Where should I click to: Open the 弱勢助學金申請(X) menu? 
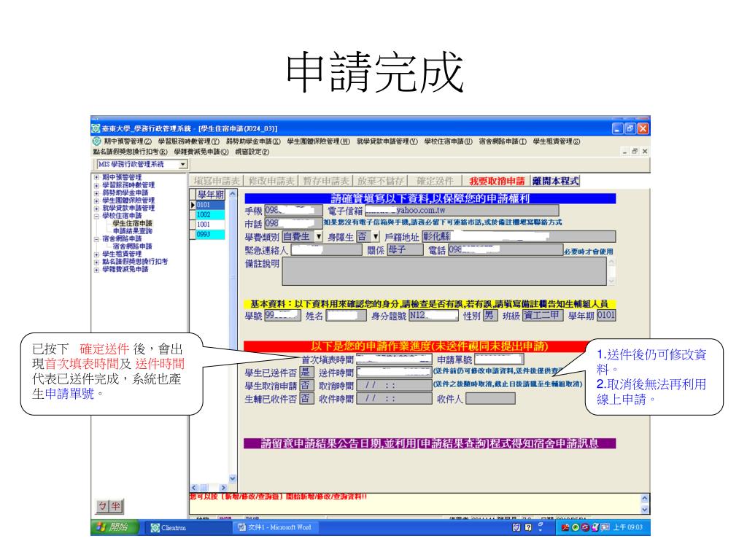tap(253, 141)
